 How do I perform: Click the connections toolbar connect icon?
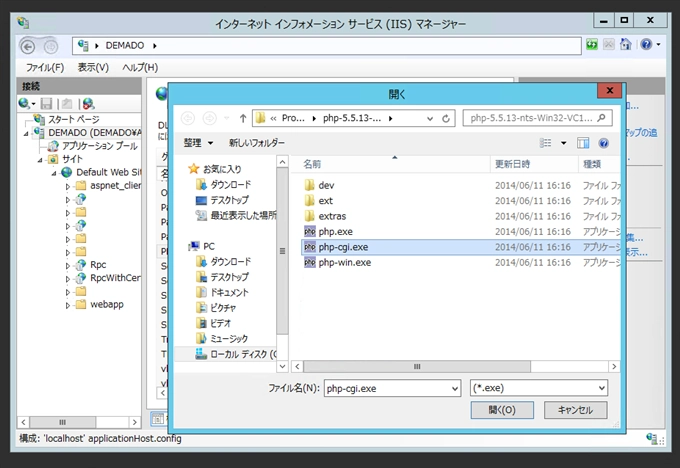(x=26, y=104)
